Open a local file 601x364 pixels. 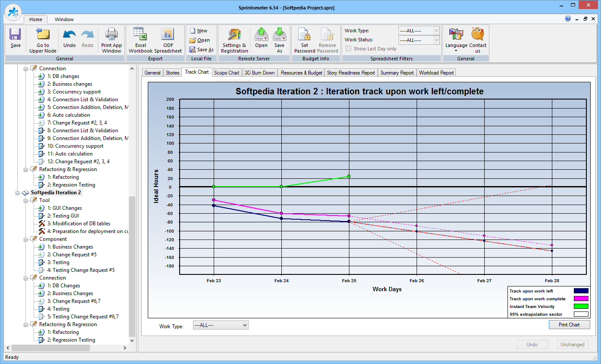click(x=199, y=40)
